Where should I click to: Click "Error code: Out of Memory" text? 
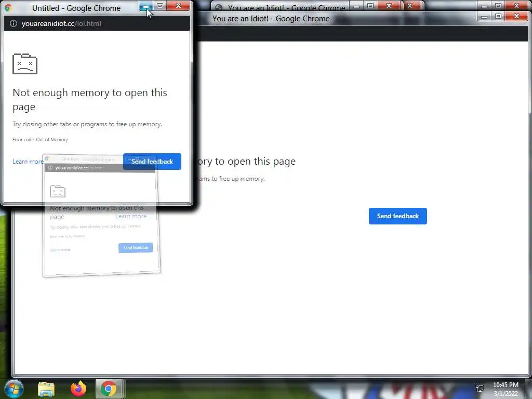point(40,139)
